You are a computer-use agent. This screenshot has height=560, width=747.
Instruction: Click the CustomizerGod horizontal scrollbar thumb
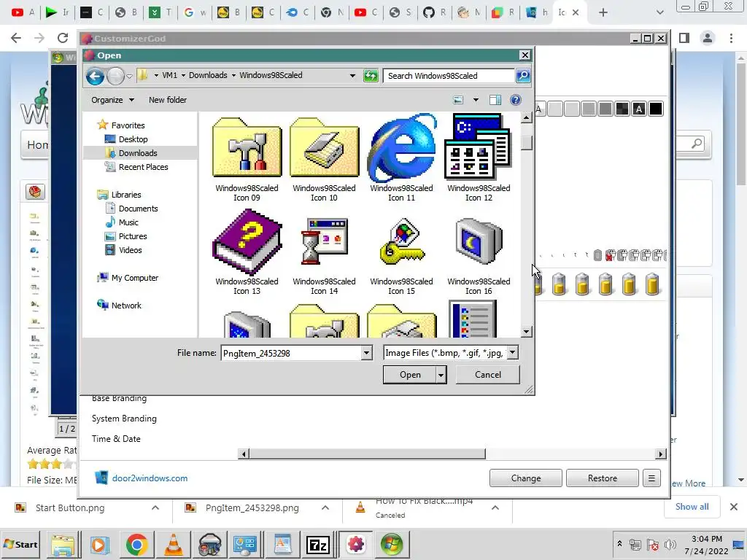coord(367,454)
